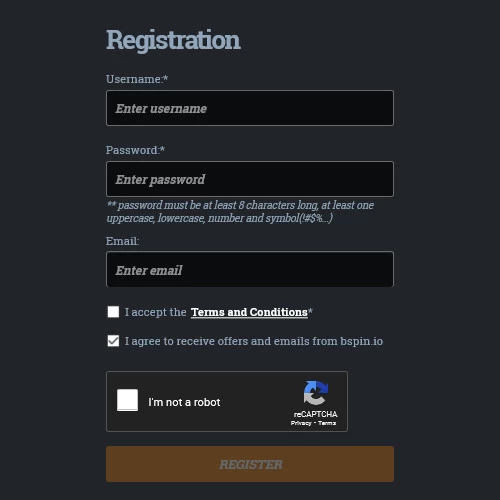
Task: Click the Email label text
Action: [122, 241]
